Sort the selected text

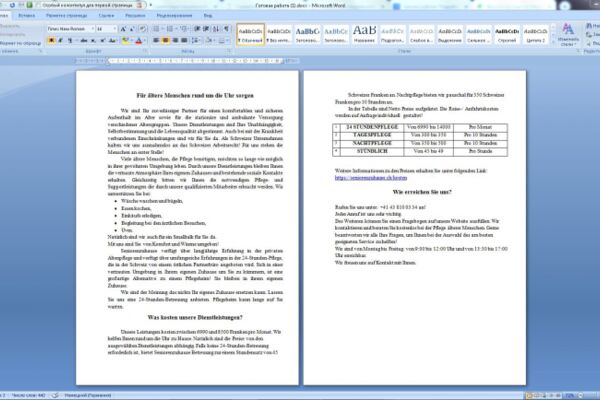[216, 29]
